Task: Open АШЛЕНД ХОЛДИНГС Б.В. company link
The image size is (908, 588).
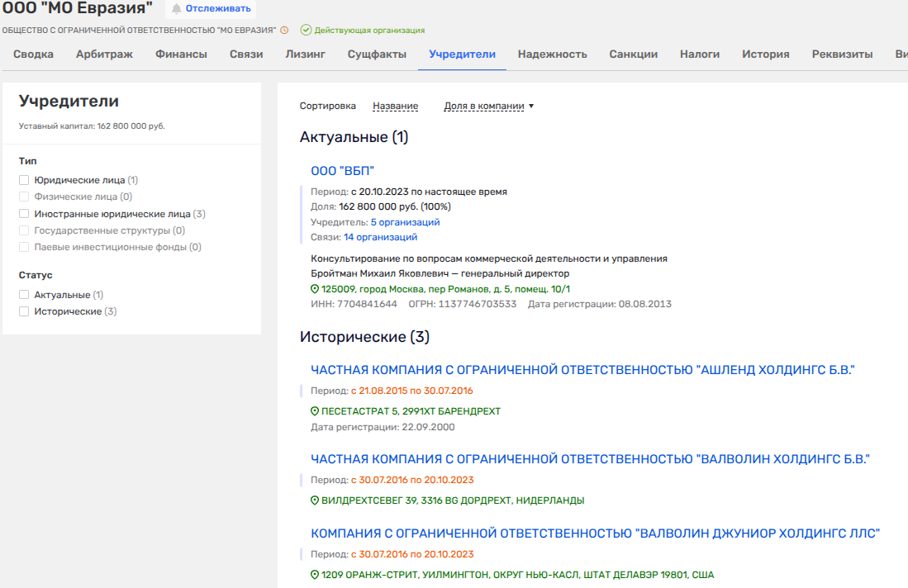Action: (x=582, y=370)
